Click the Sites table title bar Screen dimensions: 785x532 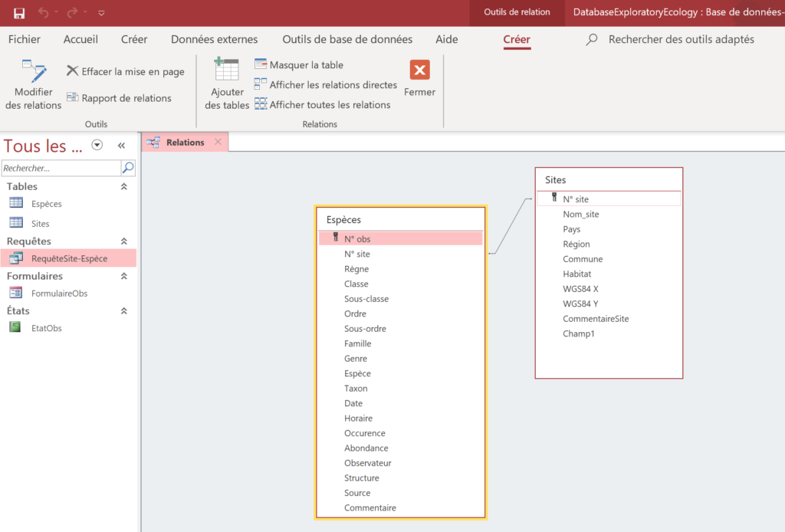609,179
